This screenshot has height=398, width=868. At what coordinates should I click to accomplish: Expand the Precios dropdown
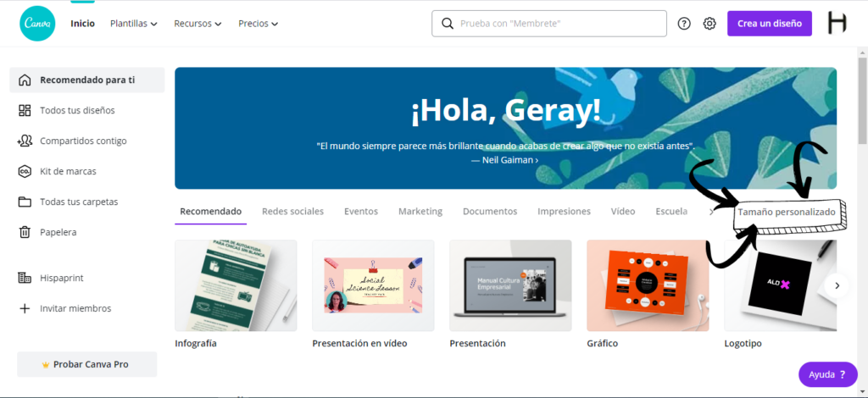[258, 24]
